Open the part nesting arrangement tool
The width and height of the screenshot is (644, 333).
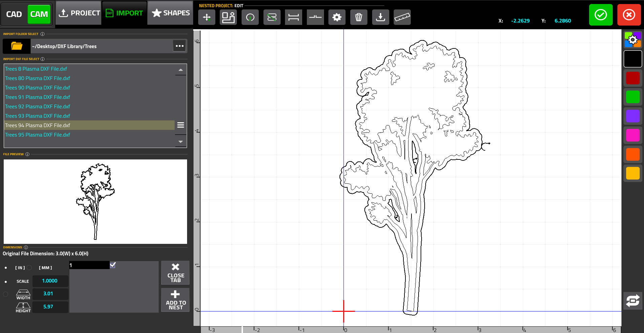(x=228, y=17)
